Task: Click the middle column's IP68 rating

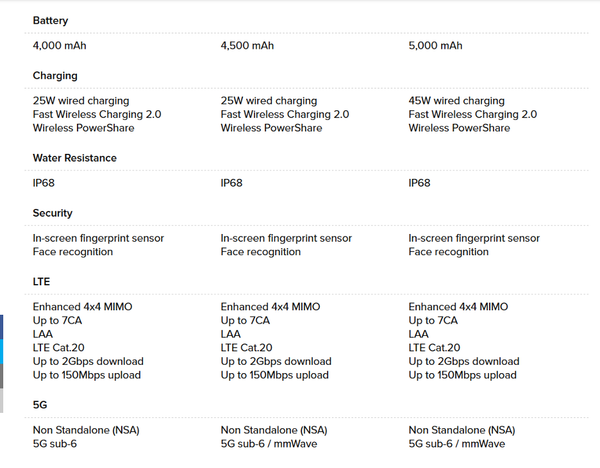Action: pos(231,184)
